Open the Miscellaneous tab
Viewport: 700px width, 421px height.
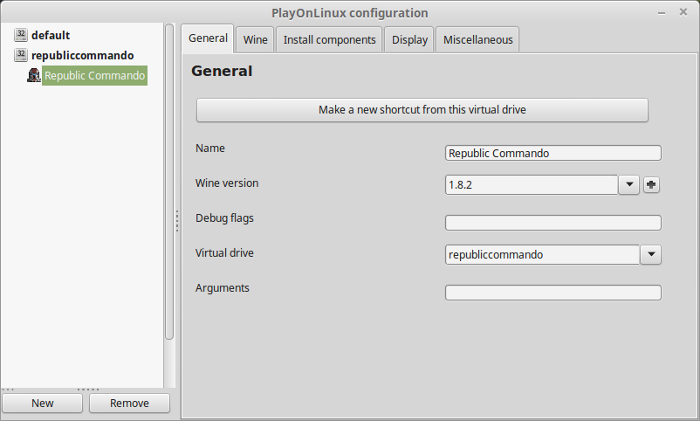(478, 40)
